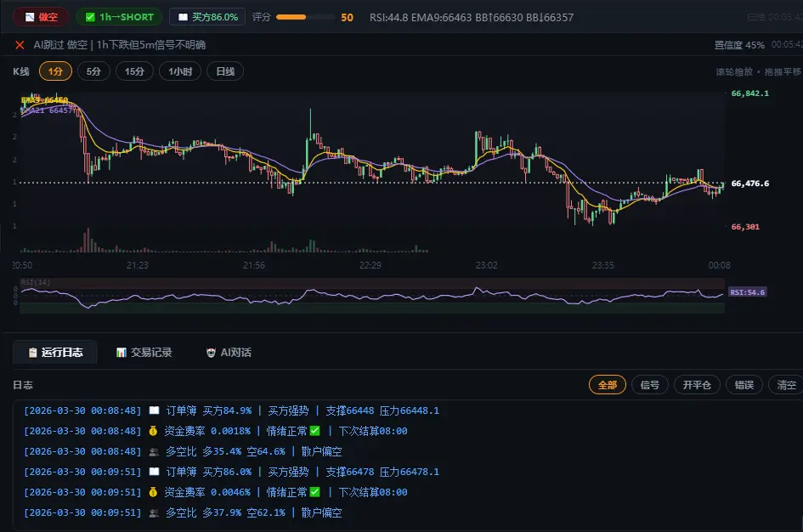Click the AI跳过 做空 message text

tap(119, 45)
